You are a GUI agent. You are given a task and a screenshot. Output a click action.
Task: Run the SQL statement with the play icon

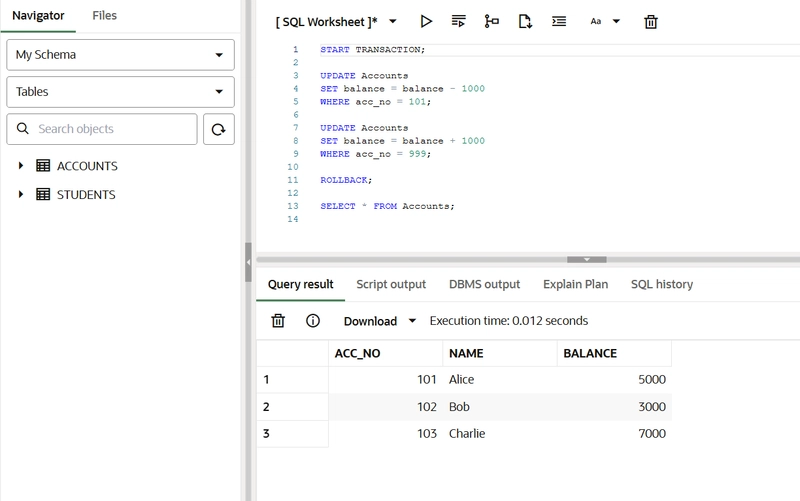click(x=426, y=21)
